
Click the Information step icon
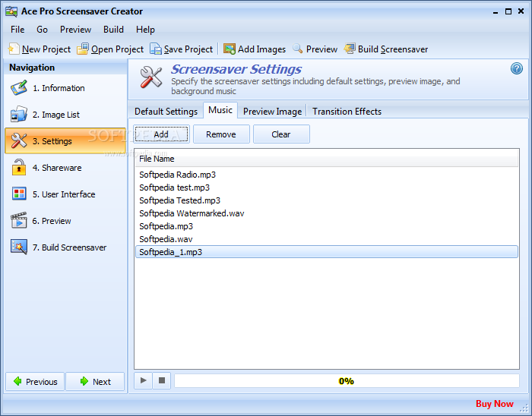click(x=19, y=88)
